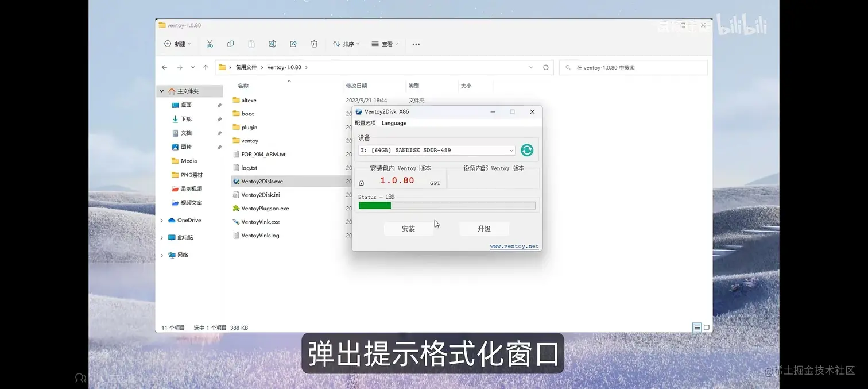Click the share icon in Explorer toolbar
Screen dimensions: 868x389
coord(293,44)
